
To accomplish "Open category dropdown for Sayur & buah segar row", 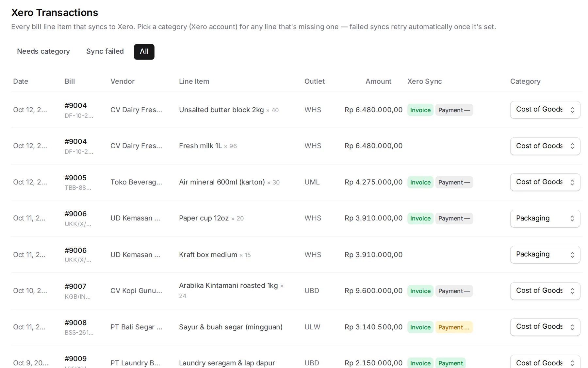I will (545, 327).
